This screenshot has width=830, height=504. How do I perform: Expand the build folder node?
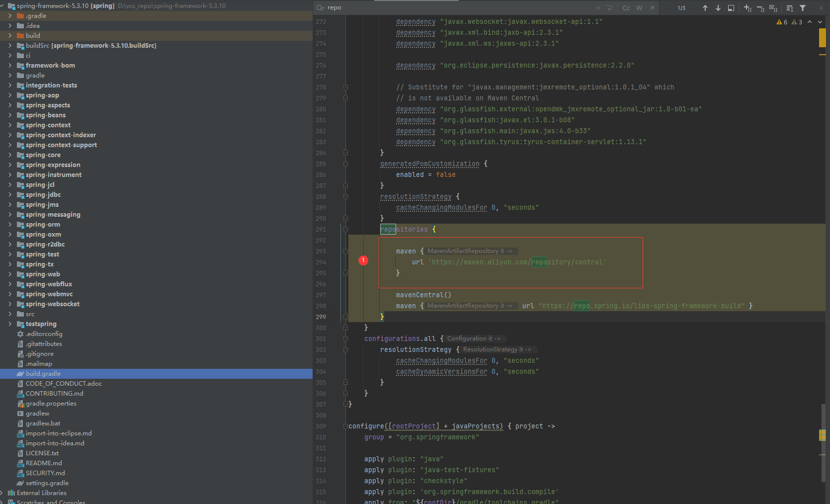coord(10,36)
